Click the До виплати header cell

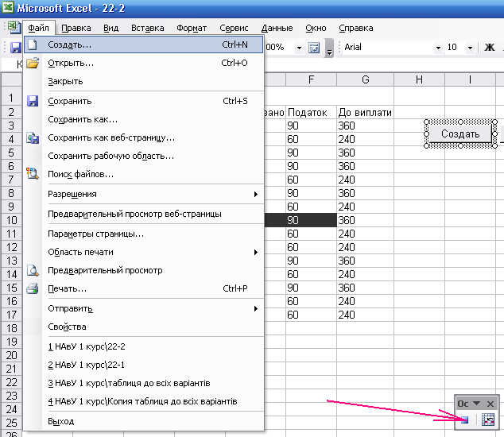[365, 113]
